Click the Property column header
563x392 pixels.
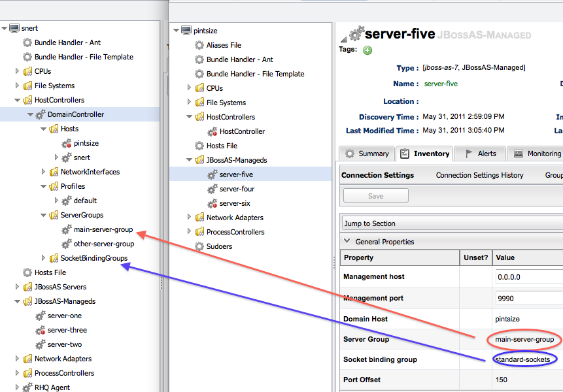pyautogui.click(x=400, y=257)
